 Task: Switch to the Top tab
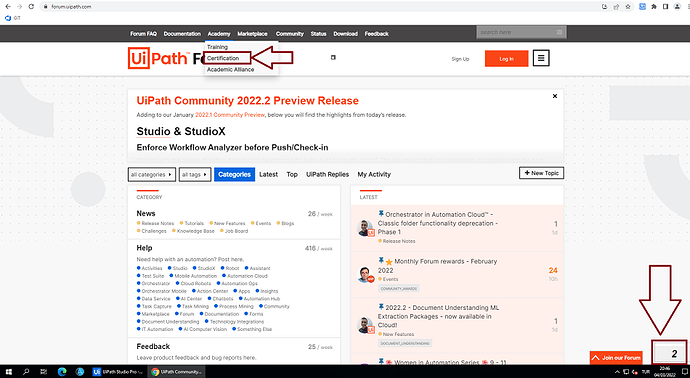coord(292,174)
